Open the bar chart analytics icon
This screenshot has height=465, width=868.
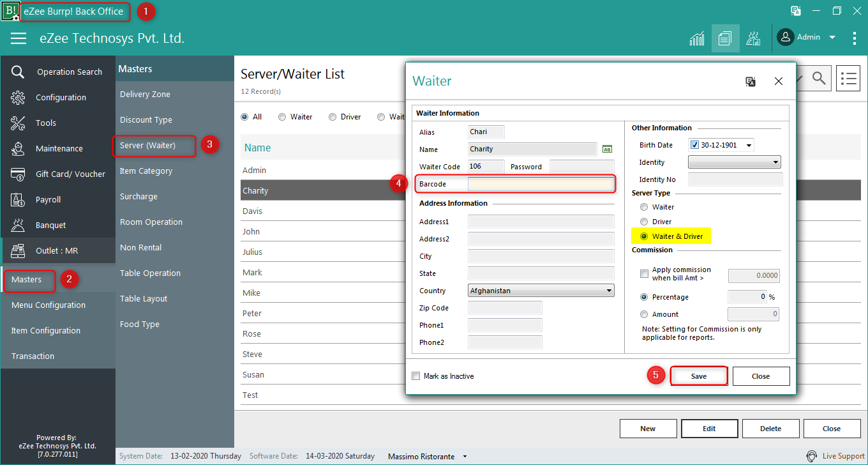click(698, 38)
